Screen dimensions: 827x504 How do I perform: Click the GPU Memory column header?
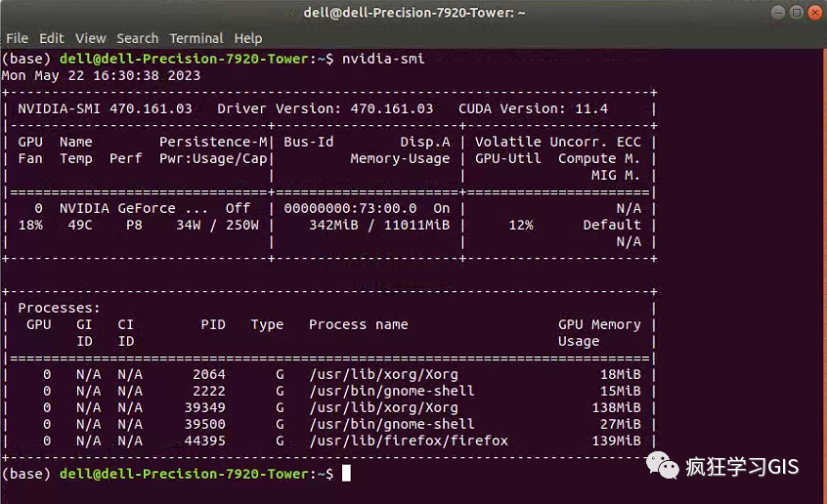(599, 324)
